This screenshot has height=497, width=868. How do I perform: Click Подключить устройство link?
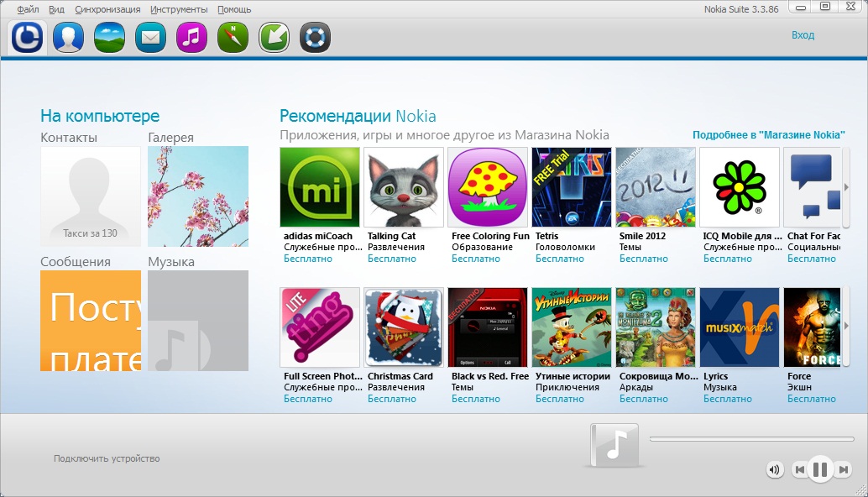(x=107, y=458)
